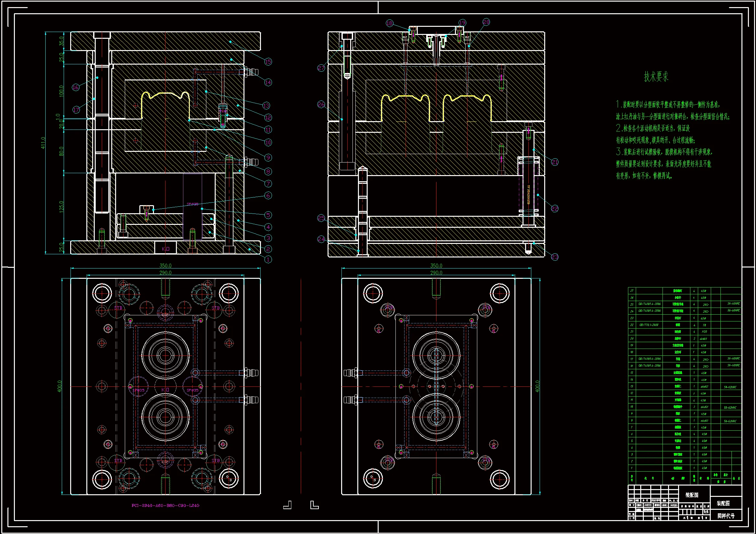The width and height of the screenshot is (756, 534).
Task: Click part balloon number 22
Action: pos(555,208)
